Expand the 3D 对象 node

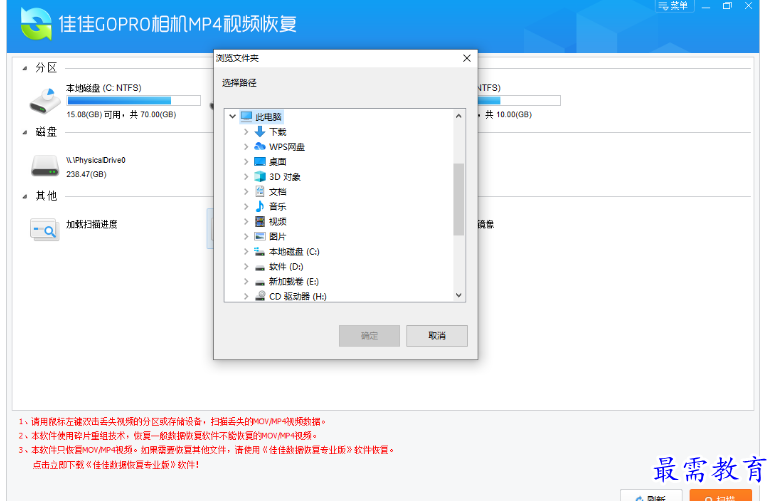[x=246, y=176]
